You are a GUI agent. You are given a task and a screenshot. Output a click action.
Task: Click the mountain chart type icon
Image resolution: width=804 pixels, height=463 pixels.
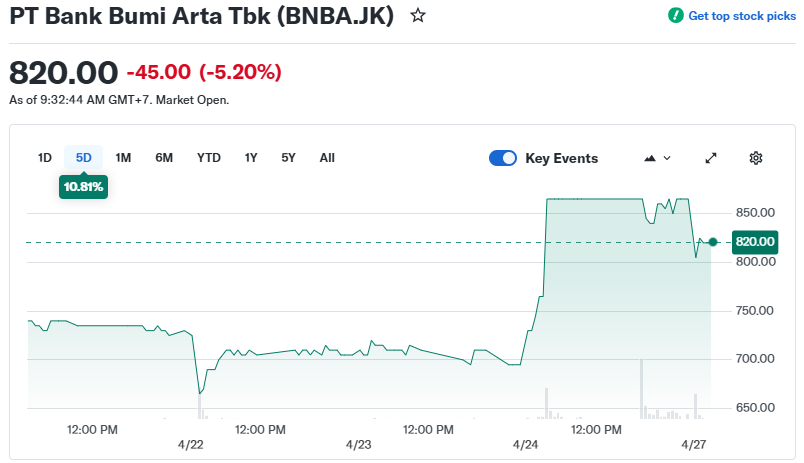pyautogui.click(x=650, y=158)
